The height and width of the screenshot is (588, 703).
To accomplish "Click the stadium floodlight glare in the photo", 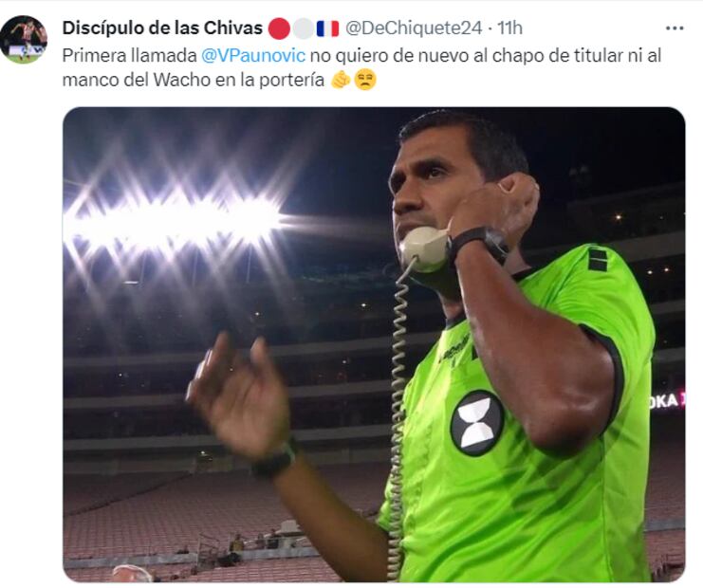I will click(x=175, y=219).
